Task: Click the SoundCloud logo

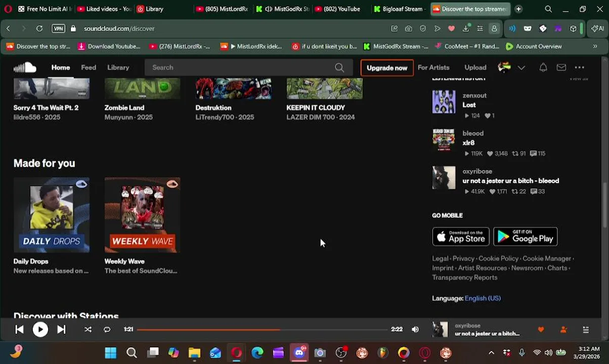Action: click(25, 67)
